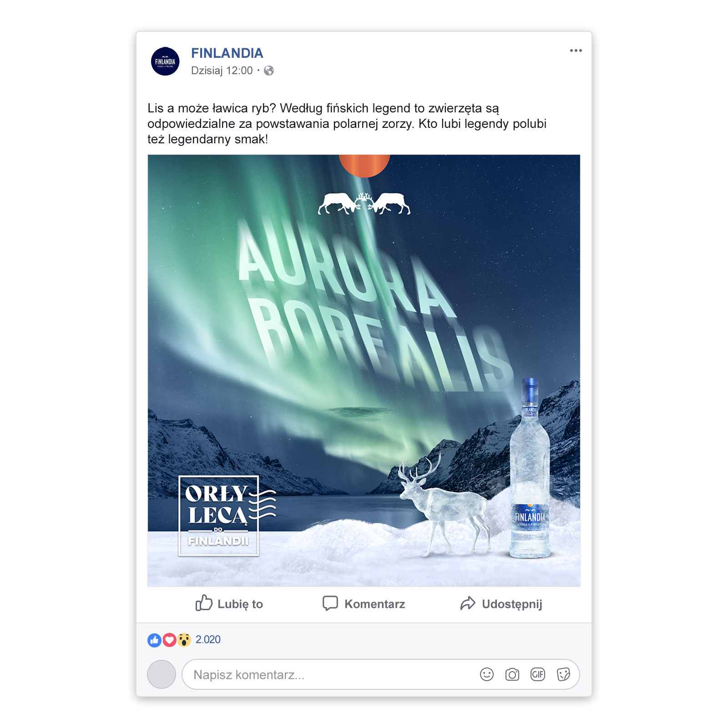The height and width of the screenshot is (728, 728).
Task: Open the 2.020 reactions count
Action: pos(208,640)
